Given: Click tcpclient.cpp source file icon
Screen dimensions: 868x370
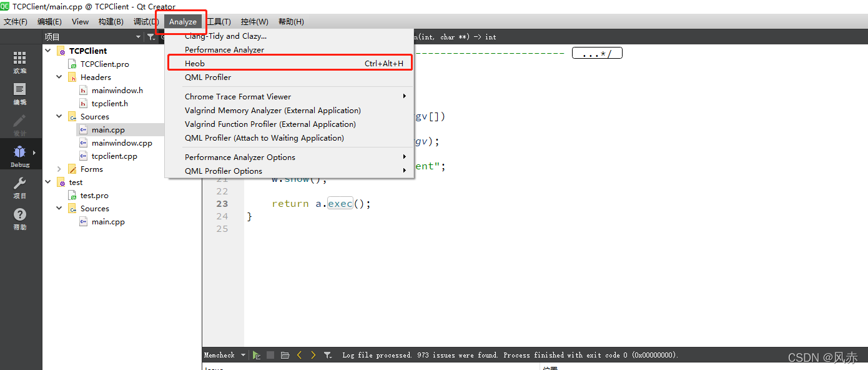Looking at the screenshot, I should (x=84, y=156).
